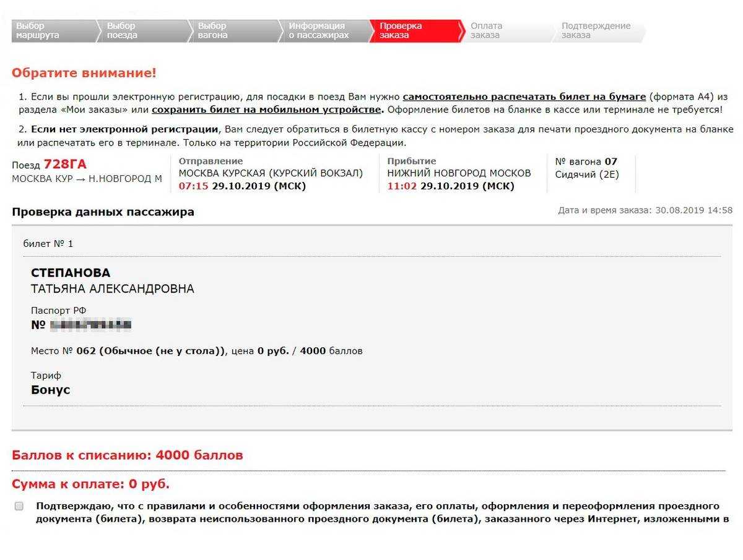Open the сохранить билет на мобильном устройстве link
This screenshot has width=743, height=560.
click(x=267, y=110)
